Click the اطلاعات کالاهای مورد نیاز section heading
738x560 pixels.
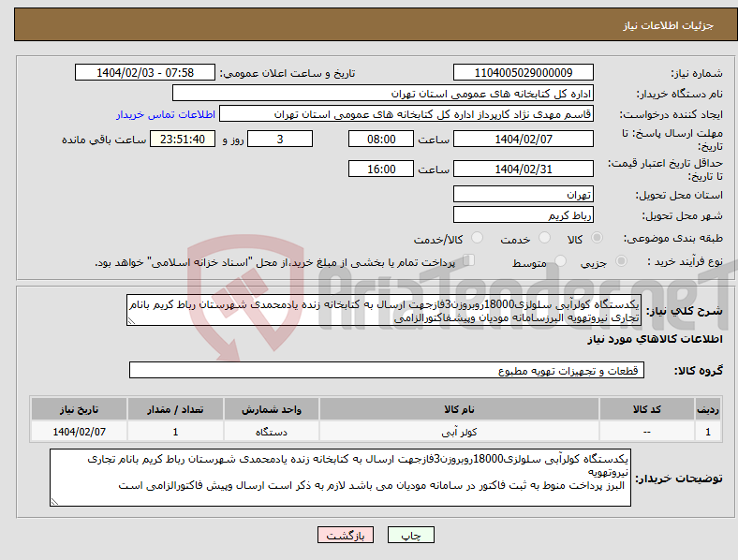point(655,339)
